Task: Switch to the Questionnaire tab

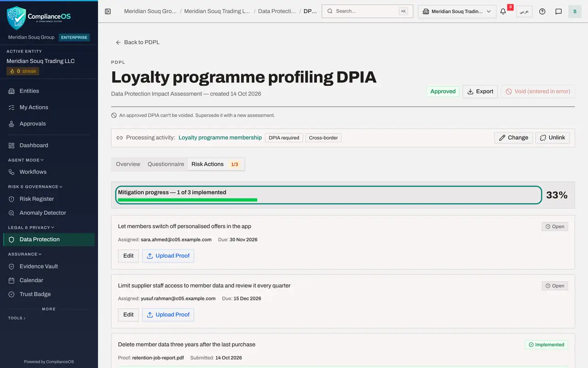Action: (x=166, y=164)
